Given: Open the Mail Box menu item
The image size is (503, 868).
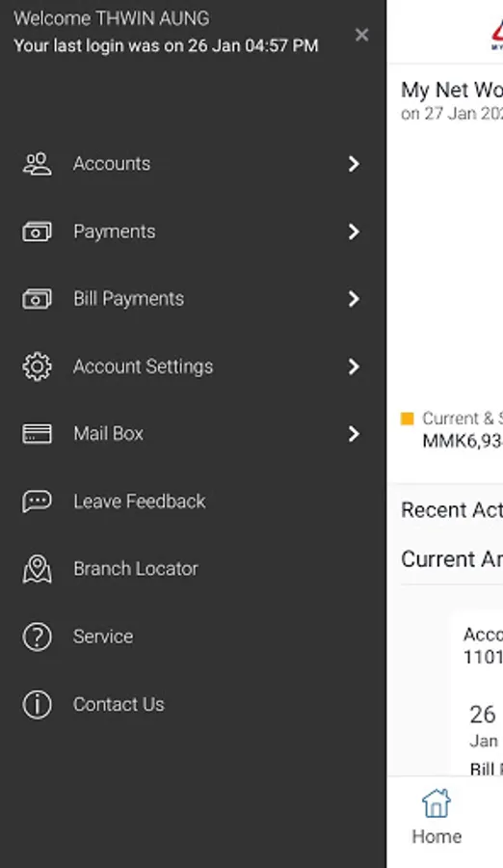Looking at the screenshot, I should pos(193,434).
